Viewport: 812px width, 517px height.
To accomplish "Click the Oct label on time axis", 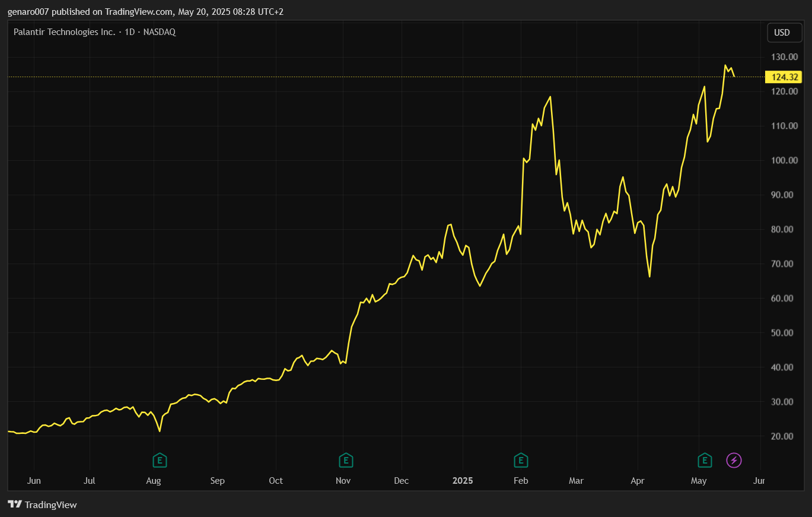I will pyautogui.click(x=276, y=481).
